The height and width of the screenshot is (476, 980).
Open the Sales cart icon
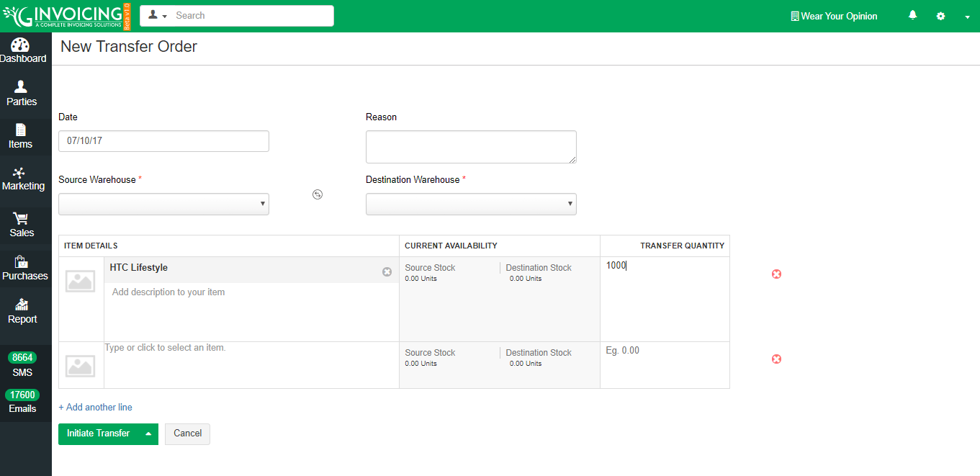click(x=21, y=218)
